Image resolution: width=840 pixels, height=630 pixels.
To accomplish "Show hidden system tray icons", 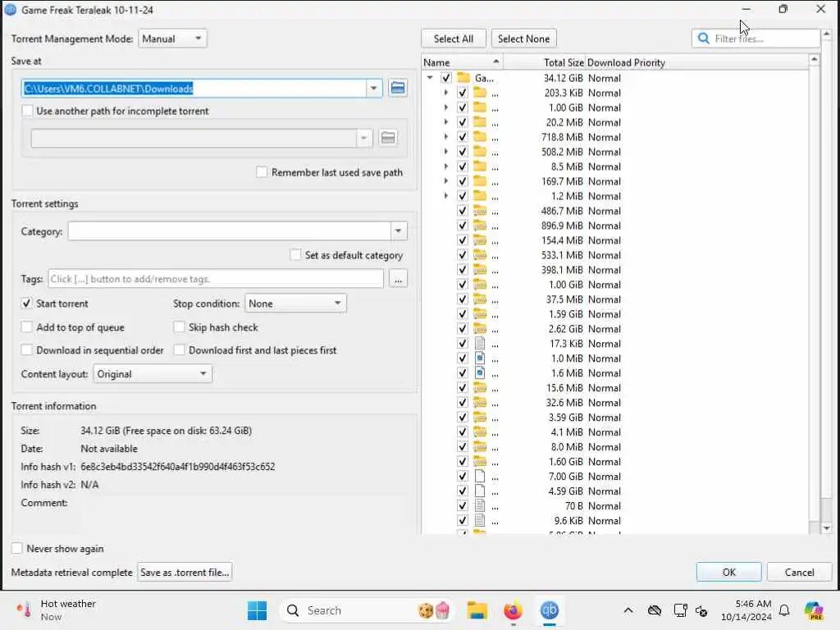I will (628, 610).
